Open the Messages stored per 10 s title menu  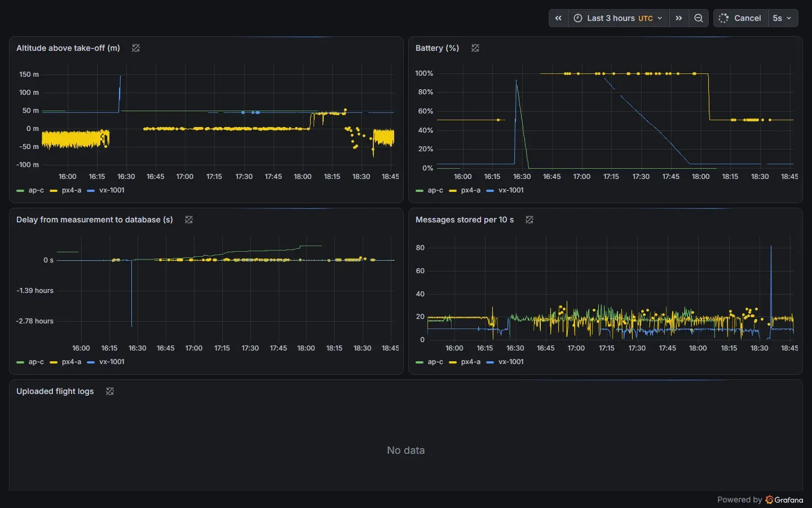click(465, 220)
